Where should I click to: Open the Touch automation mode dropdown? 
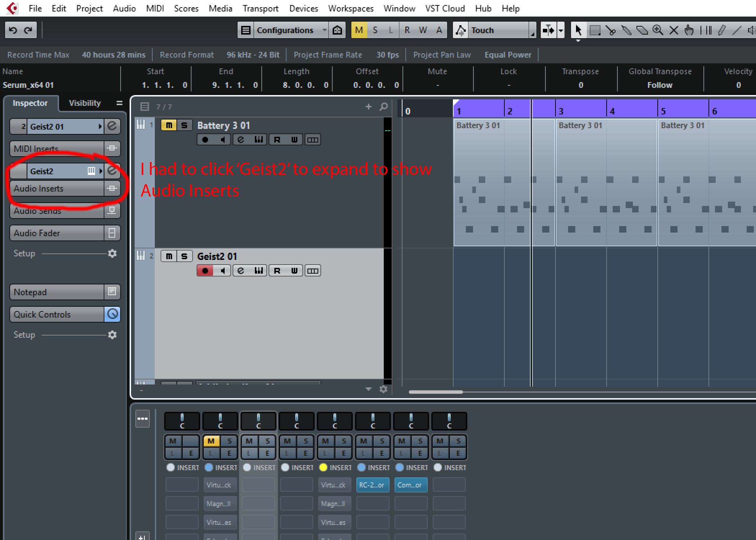click(502, 30)
